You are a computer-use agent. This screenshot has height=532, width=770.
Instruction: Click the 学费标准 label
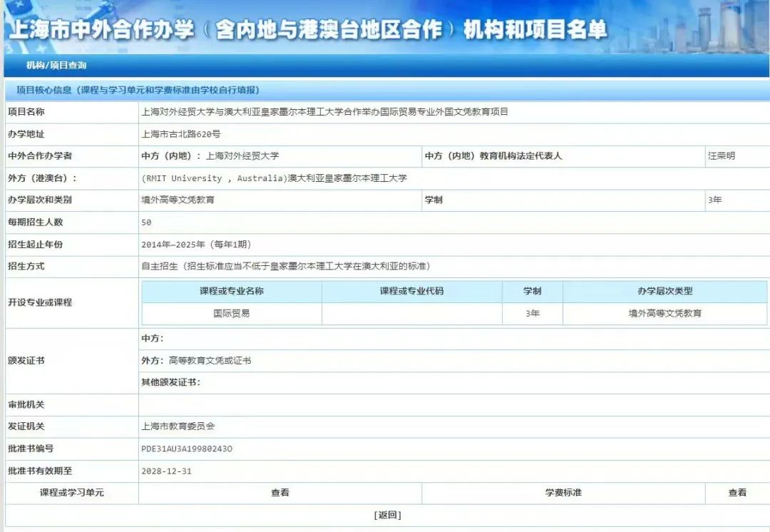click(x=563, y=493)
